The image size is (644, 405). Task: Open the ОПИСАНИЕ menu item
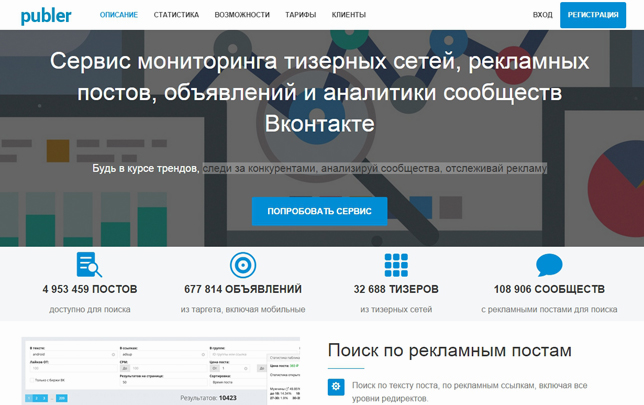coord(119,15)
